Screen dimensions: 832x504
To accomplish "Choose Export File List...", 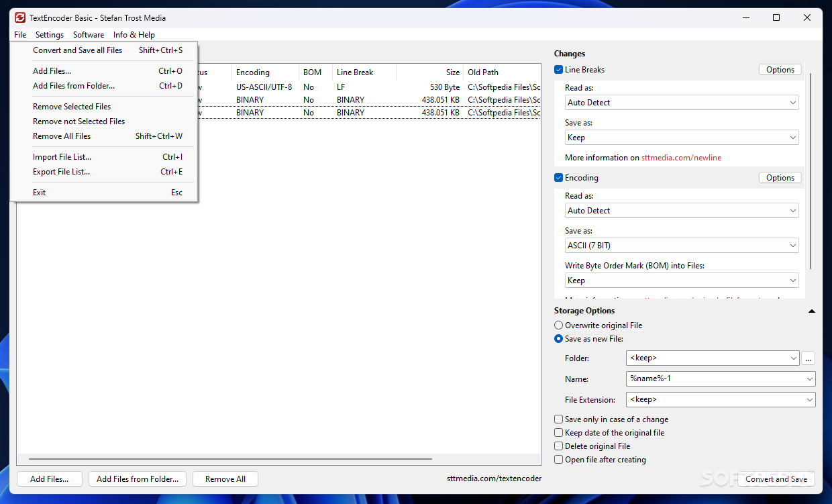I will [x=104, y=172].
